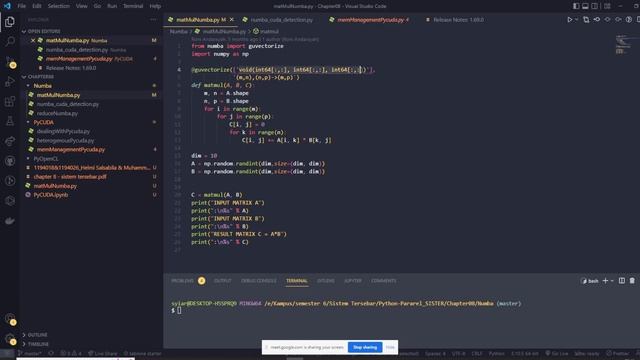Open chapter 8 sistem tersebar pdf file
The image size is (640, 360).
pyautogui.click(x=70, y=177)
